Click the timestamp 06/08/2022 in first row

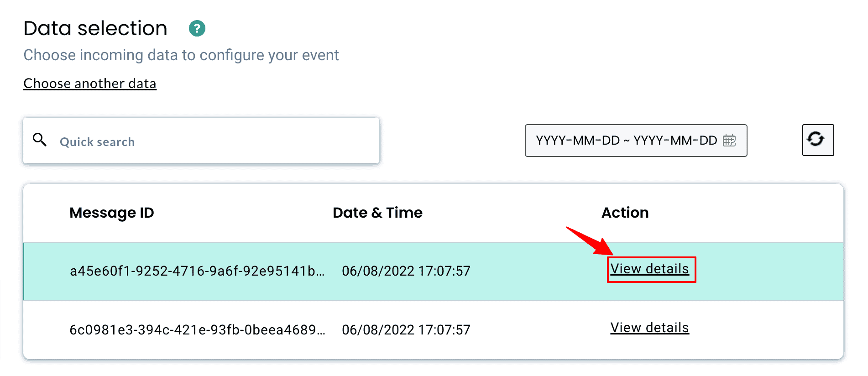coord(406,271)
